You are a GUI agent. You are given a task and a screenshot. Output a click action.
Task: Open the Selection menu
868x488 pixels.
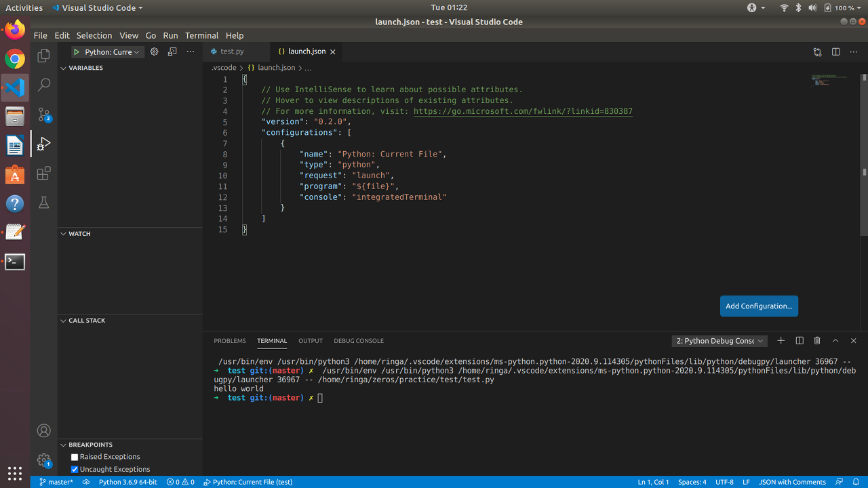[x=94, y=35]
